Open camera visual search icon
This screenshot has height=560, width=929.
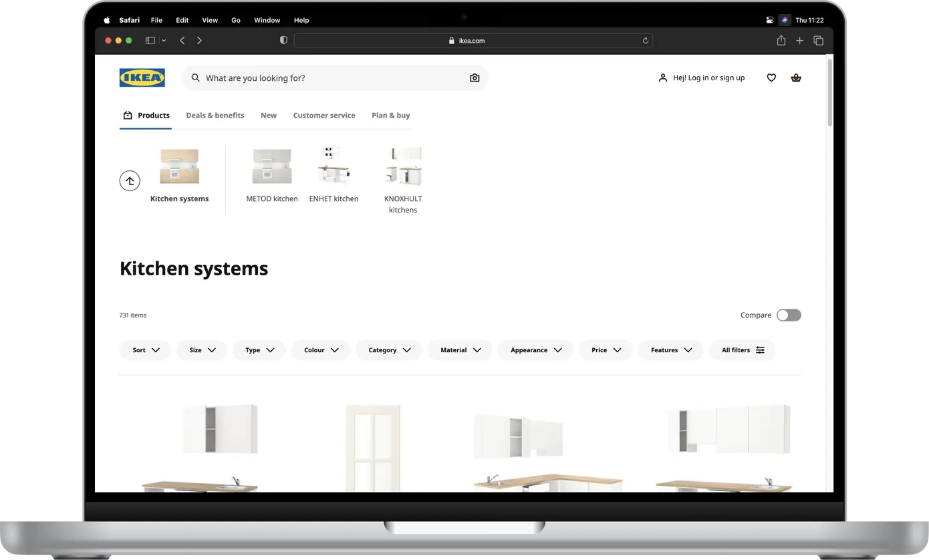click(475, 78)
